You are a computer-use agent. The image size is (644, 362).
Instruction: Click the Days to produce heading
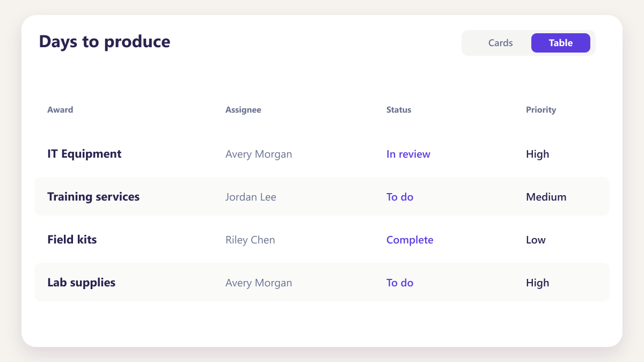(105, 41)
